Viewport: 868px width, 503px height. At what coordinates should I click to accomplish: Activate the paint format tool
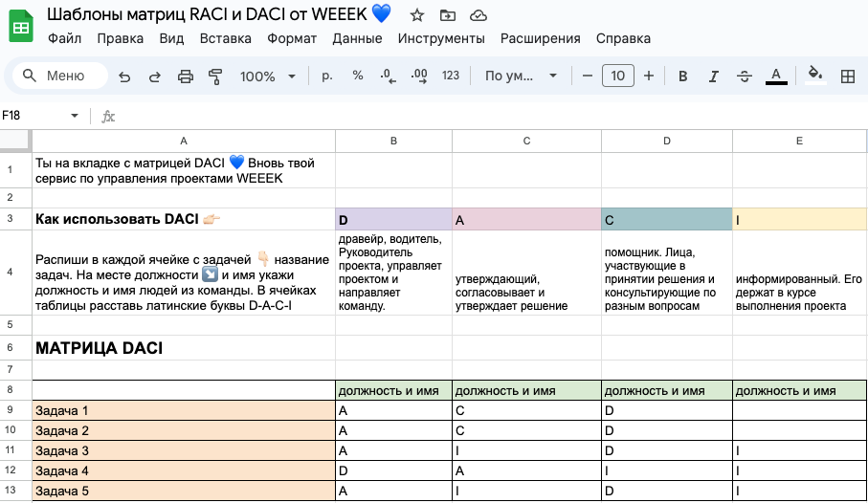tap(215, 77)
